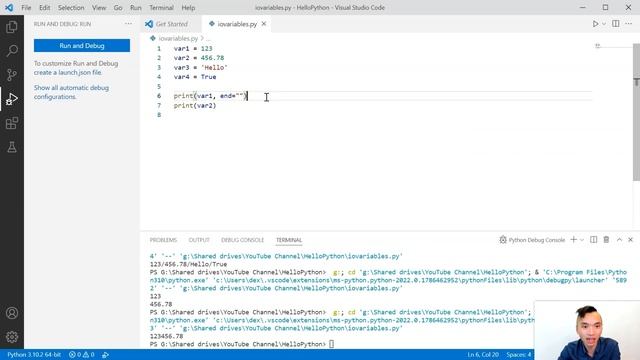Open the View menu
Image resolution: width=640 pixels, height=360 pixels.
[99, 7]
